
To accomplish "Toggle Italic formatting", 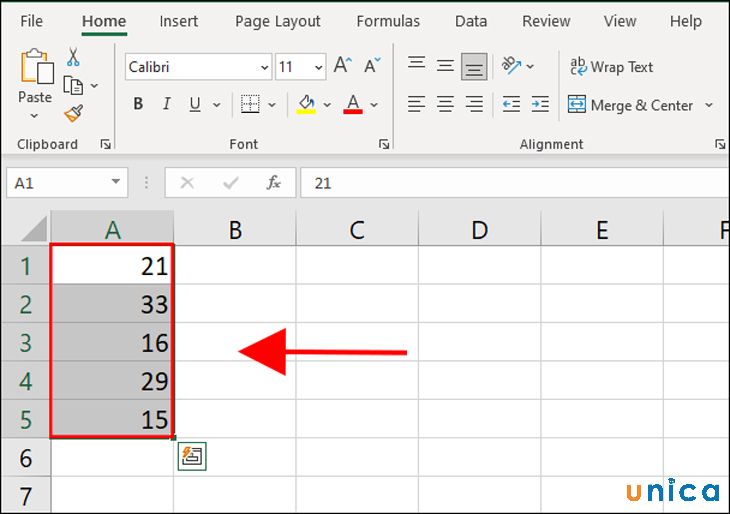I will click(x=165, y=104).
